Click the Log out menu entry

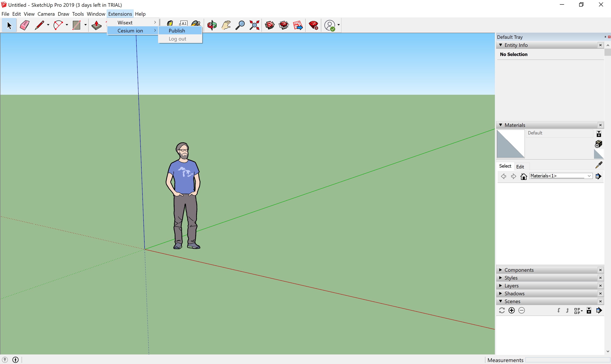point(177,39)
